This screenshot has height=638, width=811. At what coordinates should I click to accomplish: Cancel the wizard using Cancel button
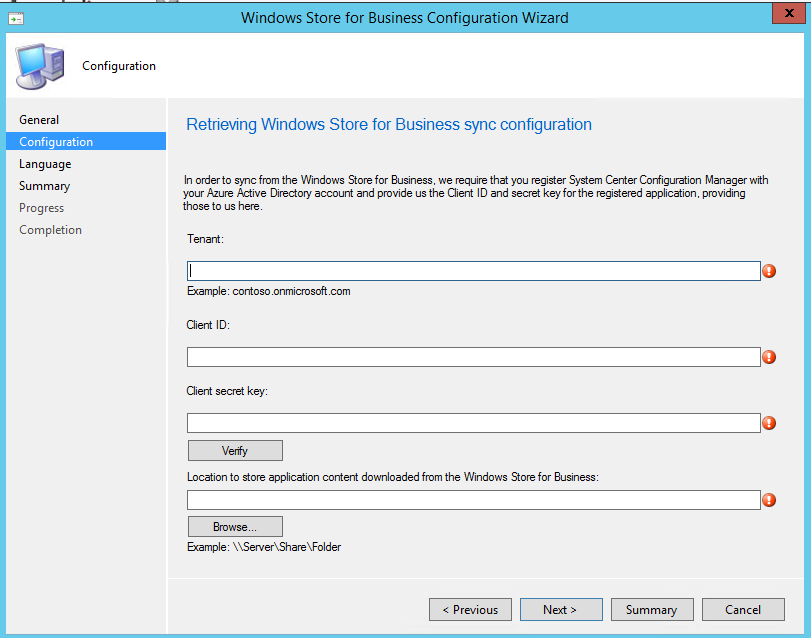(742, 609)
